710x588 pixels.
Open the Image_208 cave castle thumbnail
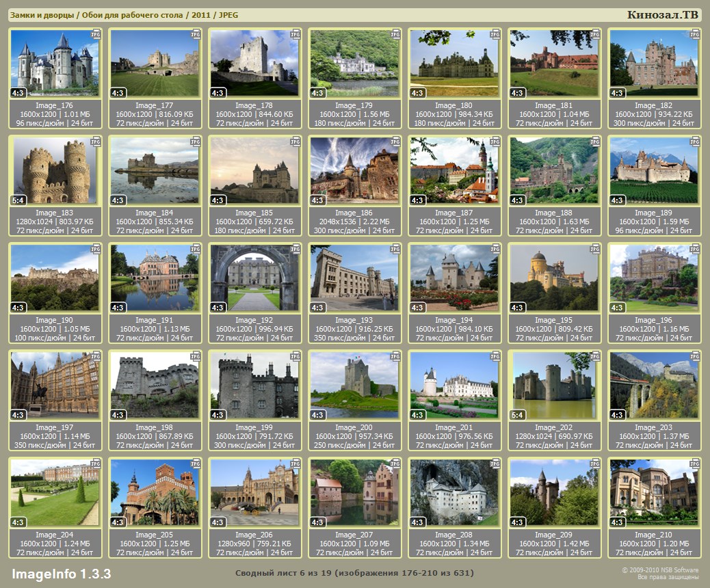(x=454, y=492)
